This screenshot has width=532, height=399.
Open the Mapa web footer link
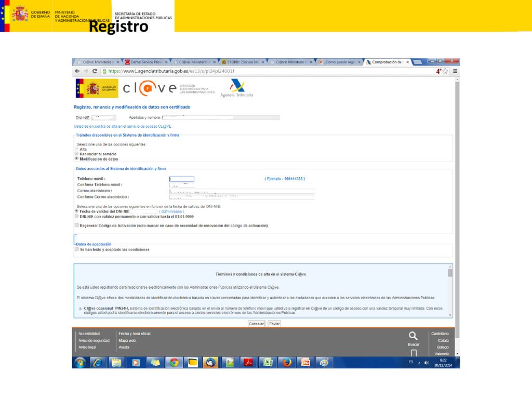(x=127, y=340)
